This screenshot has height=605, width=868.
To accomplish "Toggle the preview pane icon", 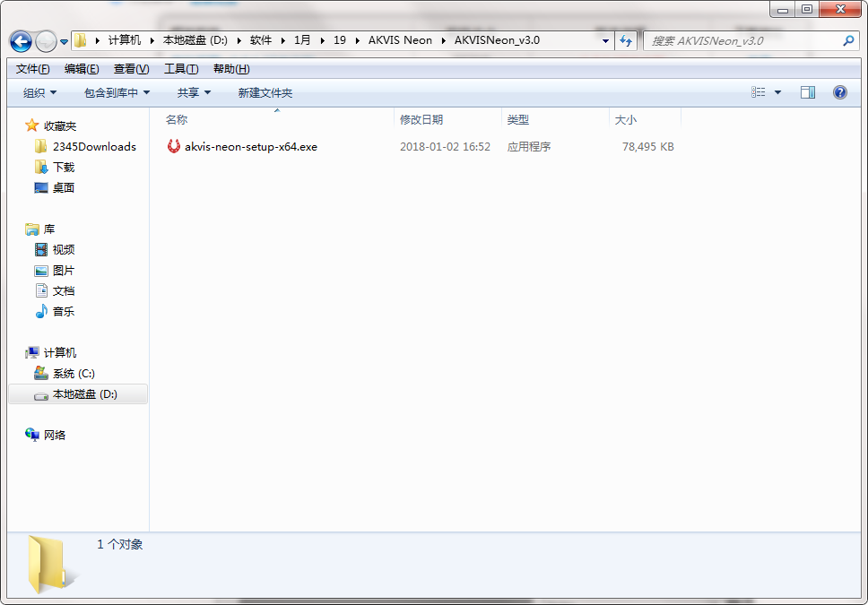I will click(x=808, y=92).
